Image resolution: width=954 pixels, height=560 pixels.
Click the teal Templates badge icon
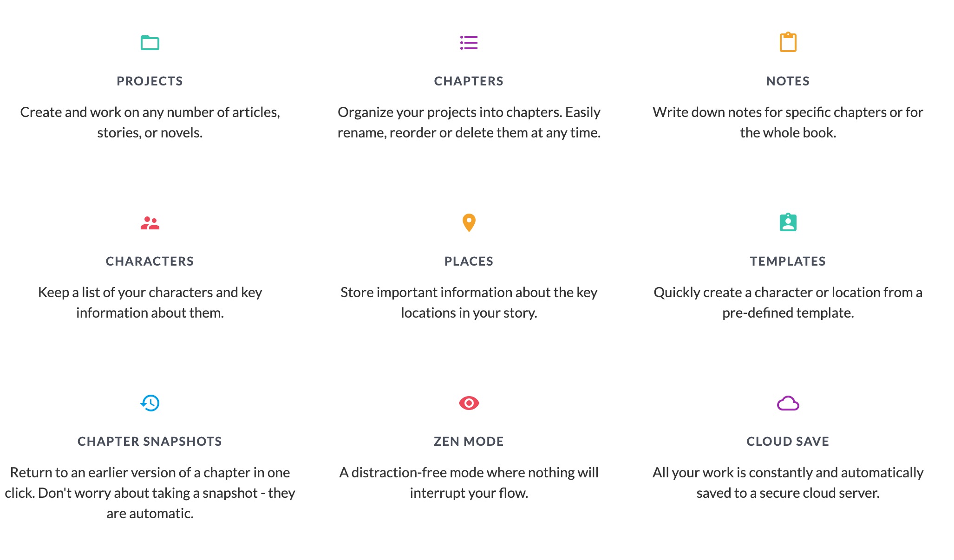pos(788,222)
